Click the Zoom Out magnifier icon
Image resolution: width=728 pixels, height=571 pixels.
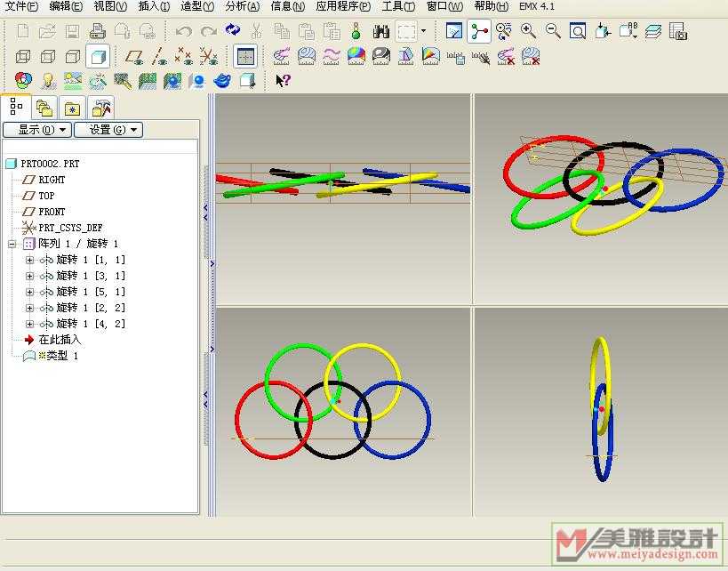pyautogui.click(x=553, y=31)
